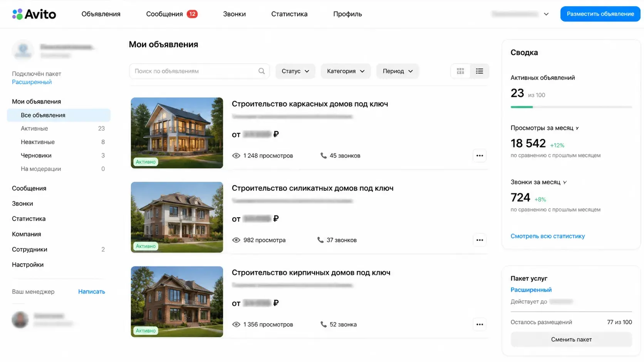Viewport: 644px width, 362px height.
Task: Click the red 12 messages badge
Action: click(x=192, y=14)
